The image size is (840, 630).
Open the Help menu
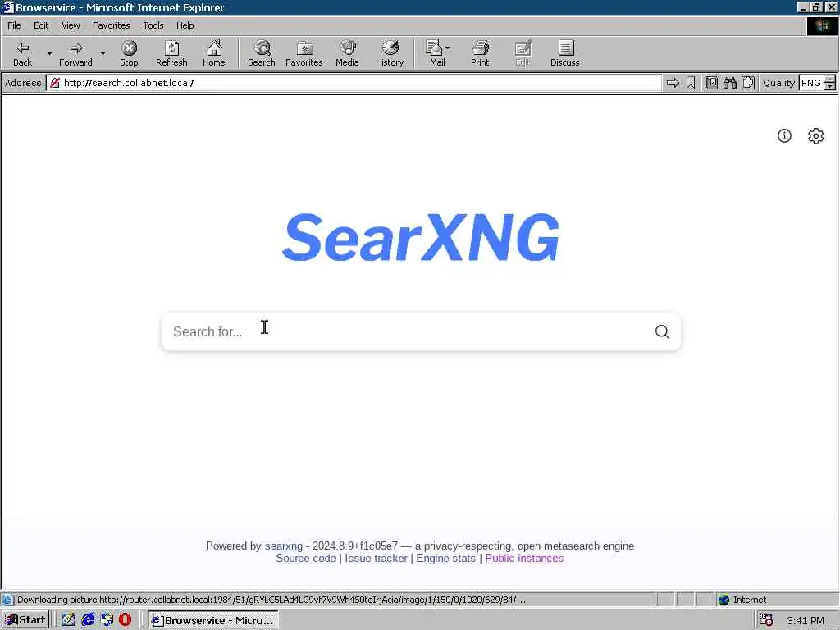pyautogui.click(x=185, y=25)
